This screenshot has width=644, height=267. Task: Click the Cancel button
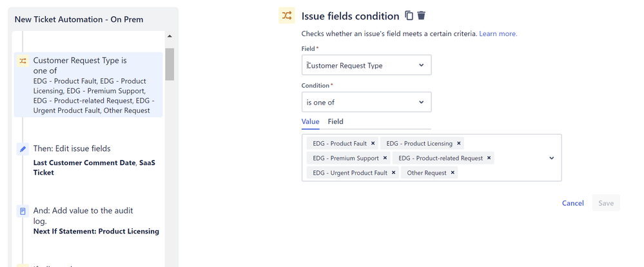[572, 203]
